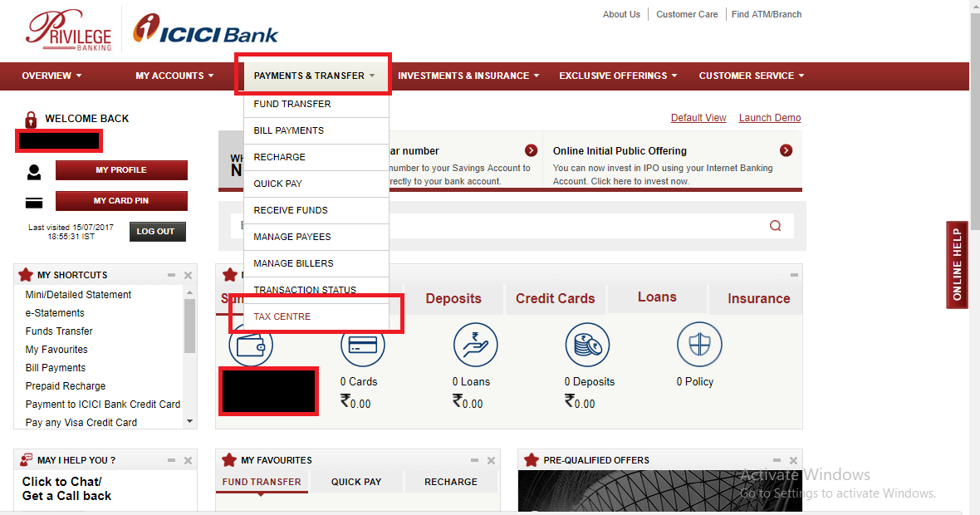Click the Insurance shield icon above 0 Policy
Image resolution: width=980 pixels, height=515 pixels.
tap(699, 345)
